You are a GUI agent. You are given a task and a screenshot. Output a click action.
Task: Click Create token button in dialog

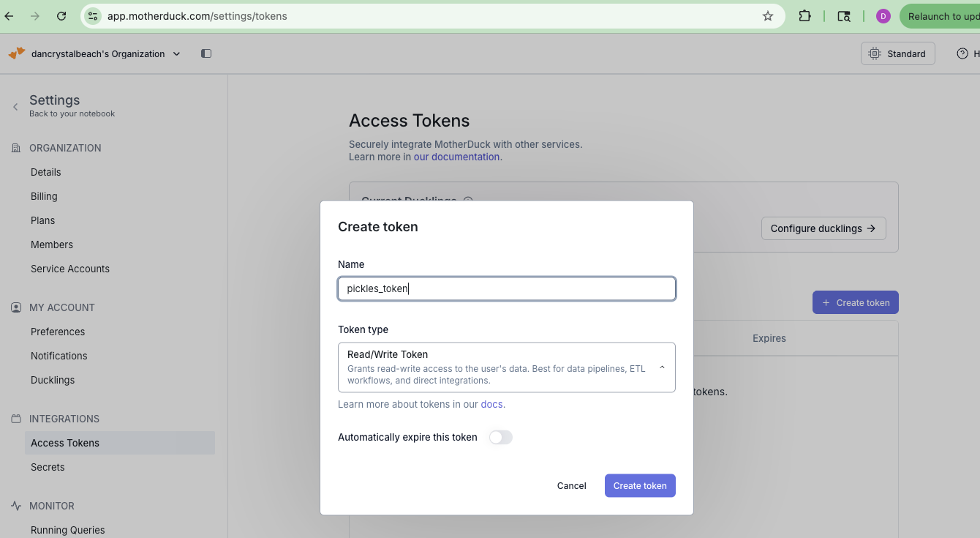[x=640, y=485]
